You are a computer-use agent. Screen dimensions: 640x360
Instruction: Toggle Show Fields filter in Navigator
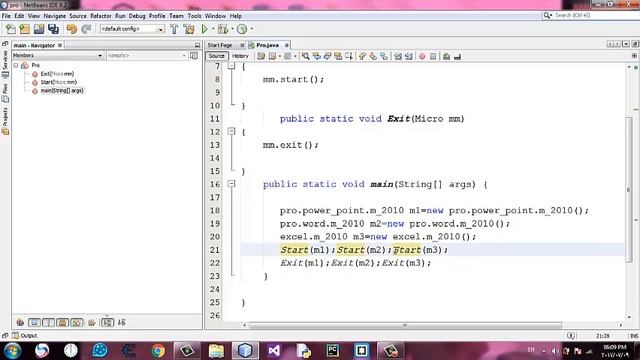coord(34,322)
